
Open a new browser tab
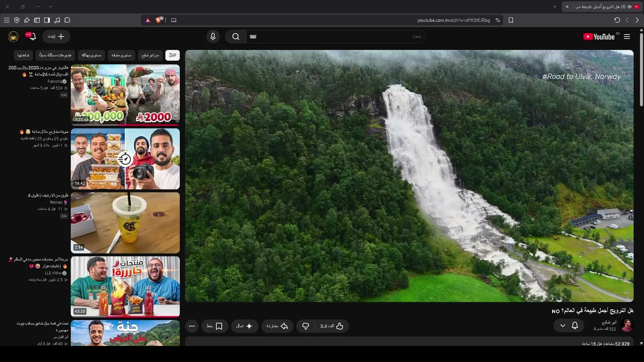(555, 7)
